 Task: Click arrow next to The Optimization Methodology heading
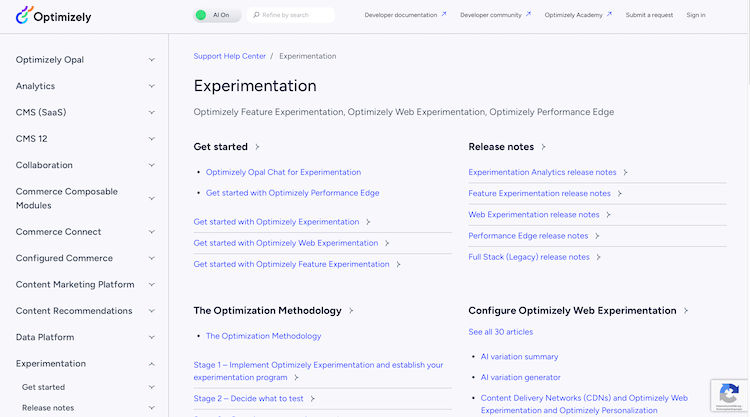click(x=351, y=311)
